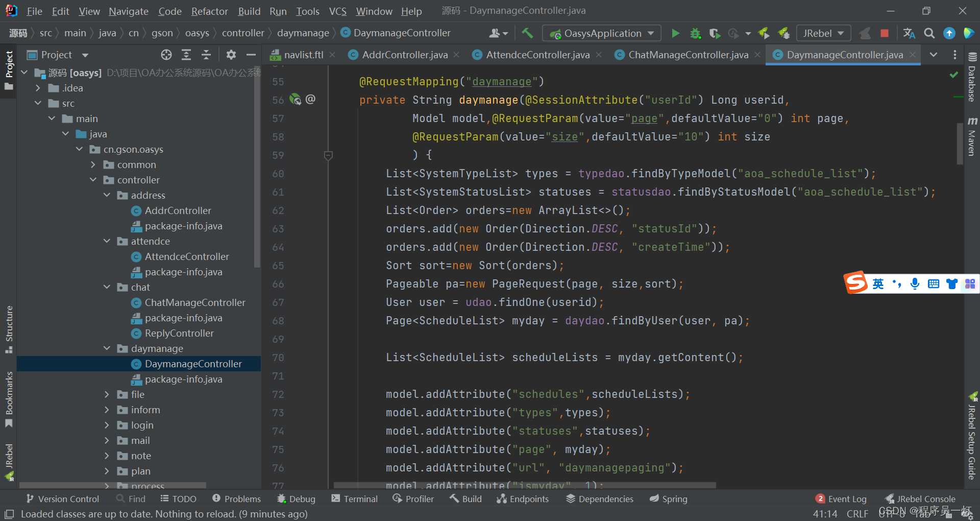Select opened file locate target icon
Image resolution: width=980 pixels, height=521 pixels.
(x=166, y=55)
